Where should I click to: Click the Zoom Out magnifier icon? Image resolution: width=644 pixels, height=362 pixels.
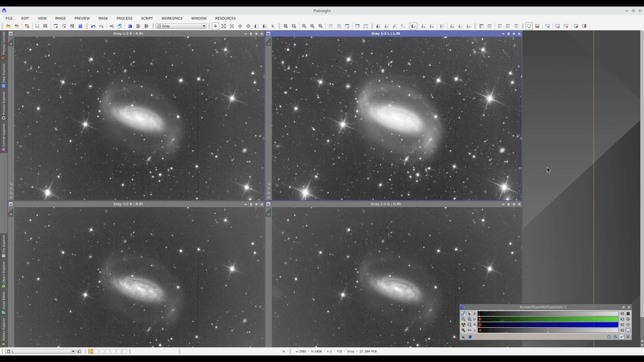[294, 26]
